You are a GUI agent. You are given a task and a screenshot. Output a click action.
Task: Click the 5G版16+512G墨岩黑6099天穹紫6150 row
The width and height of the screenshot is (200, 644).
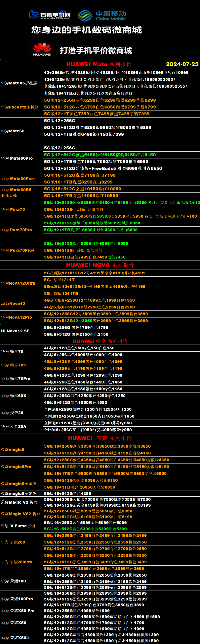122,480
